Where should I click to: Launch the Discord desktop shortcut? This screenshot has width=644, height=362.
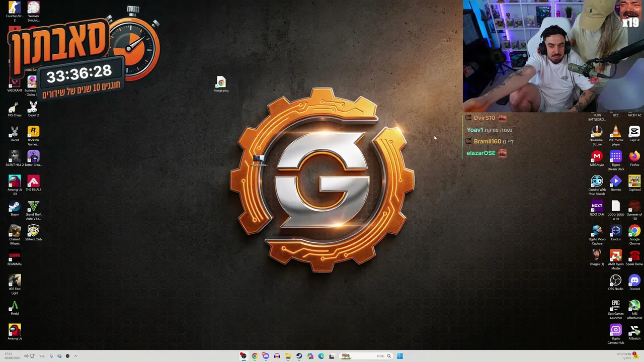[634, 282]
